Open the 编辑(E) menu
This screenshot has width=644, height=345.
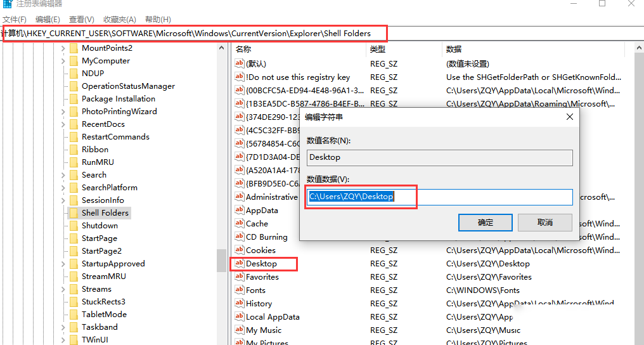[48, 19]
